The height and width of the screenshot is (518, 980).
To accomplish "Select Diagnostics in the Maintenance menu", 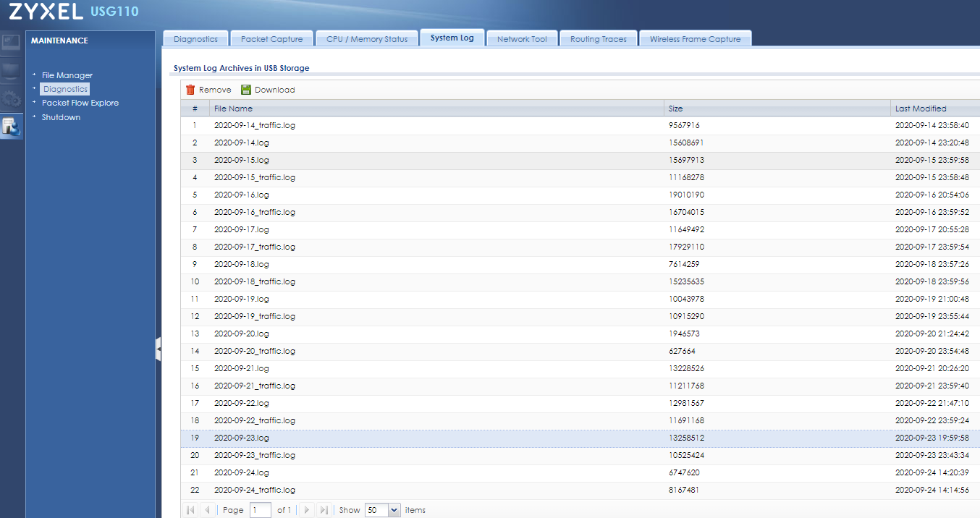I will [x=65, y=89].
